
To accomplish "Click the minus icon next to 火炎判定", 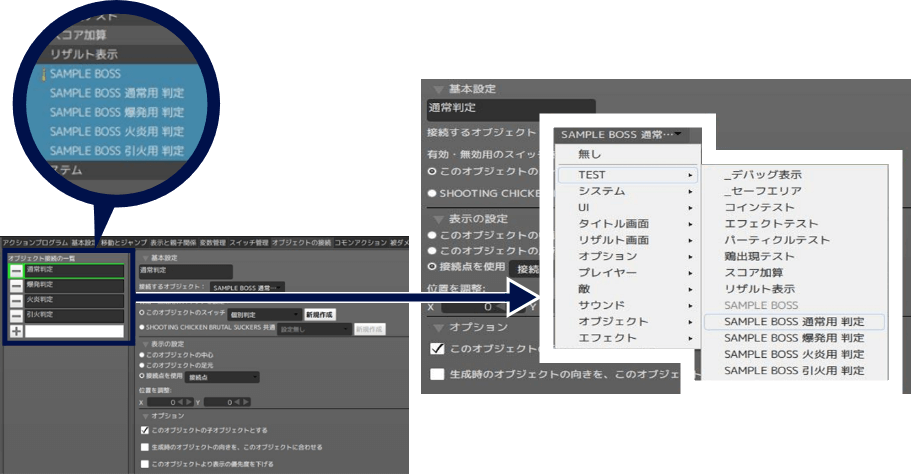I will pos(16,299).
